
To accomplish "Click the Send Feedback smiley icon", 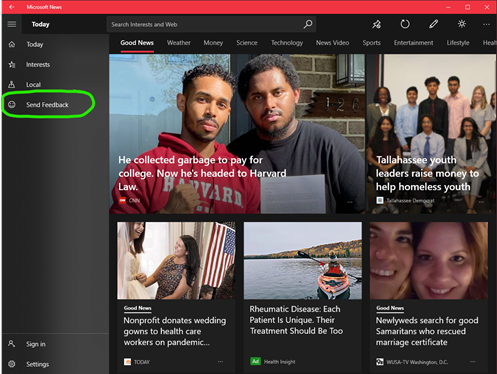I will point(12,105).
